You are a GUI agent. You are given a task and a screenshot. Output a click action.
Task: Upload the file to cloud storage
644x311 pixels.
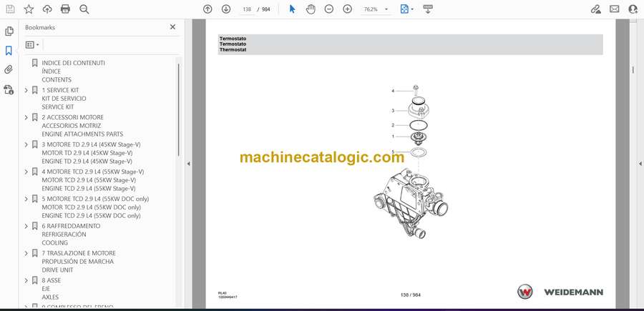(x=47, y=9)
